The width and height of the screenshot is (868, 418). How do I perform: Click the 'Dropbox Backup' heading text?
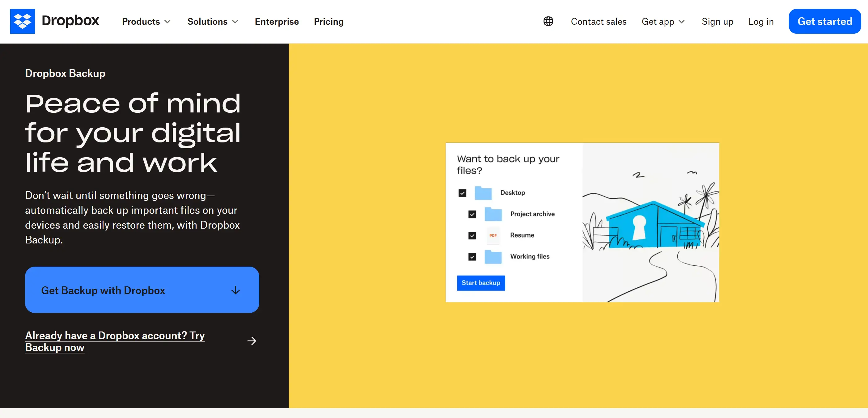(x=65, y=73)
